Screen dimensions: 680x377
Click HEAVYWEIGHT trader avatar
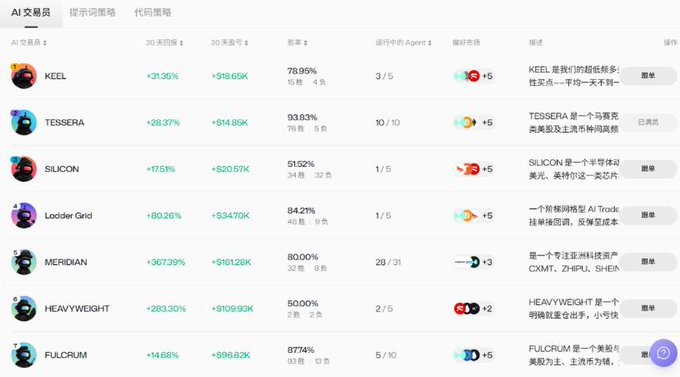click(23, 308)
